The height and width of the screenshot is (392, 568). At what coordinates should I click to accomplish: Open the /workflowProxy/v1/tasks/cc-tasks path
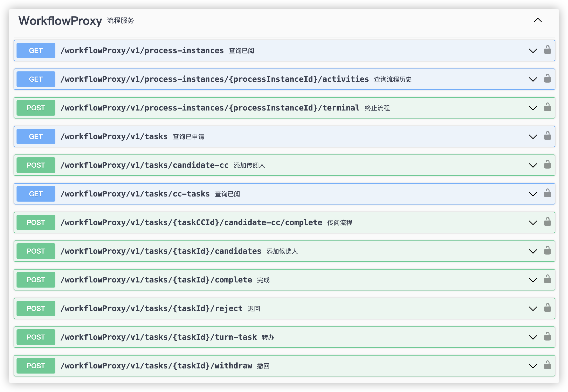[135, 194]
